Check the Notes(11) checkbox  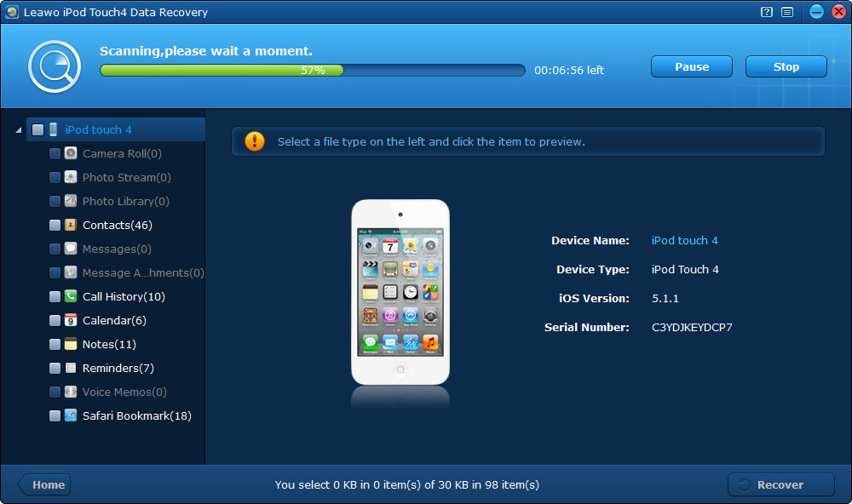55,345
